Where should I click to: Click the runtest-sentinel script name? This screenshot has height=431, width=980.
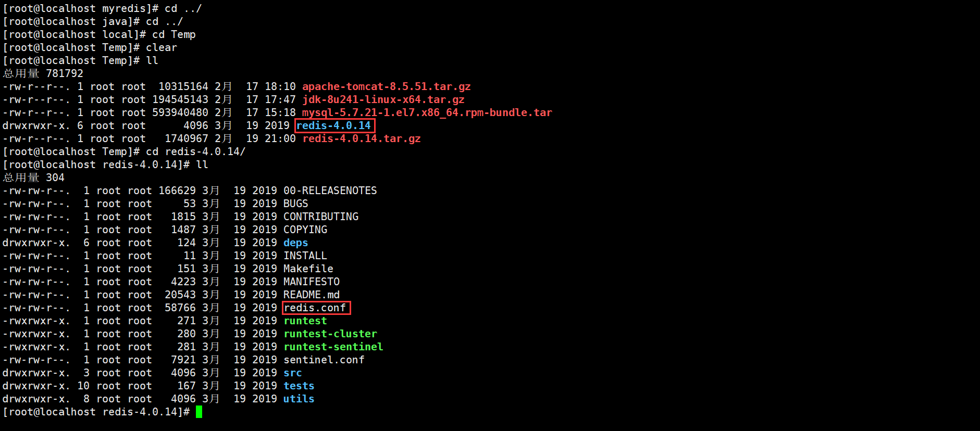point(333,347)
